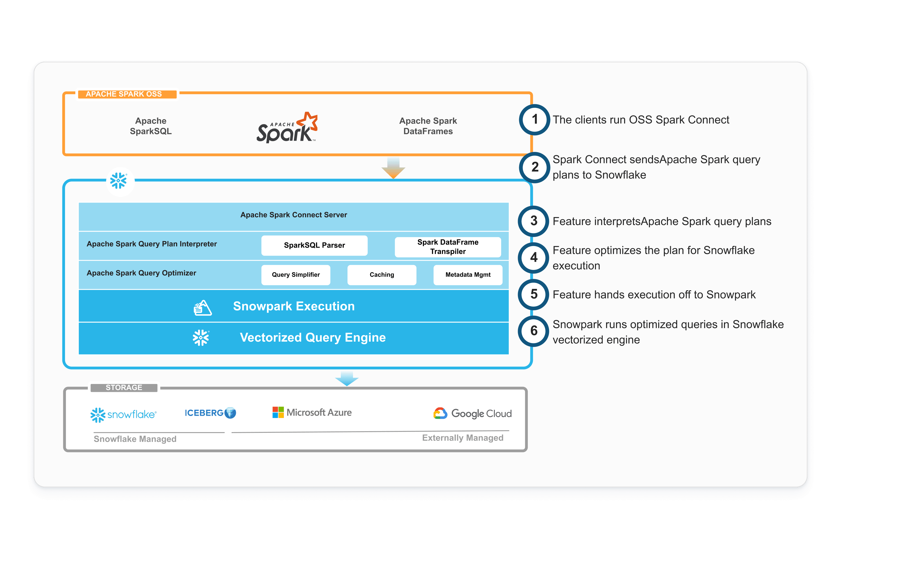
Task: Click 'Apache Spark Query Plan Interpreter' label
Action: 151,244
